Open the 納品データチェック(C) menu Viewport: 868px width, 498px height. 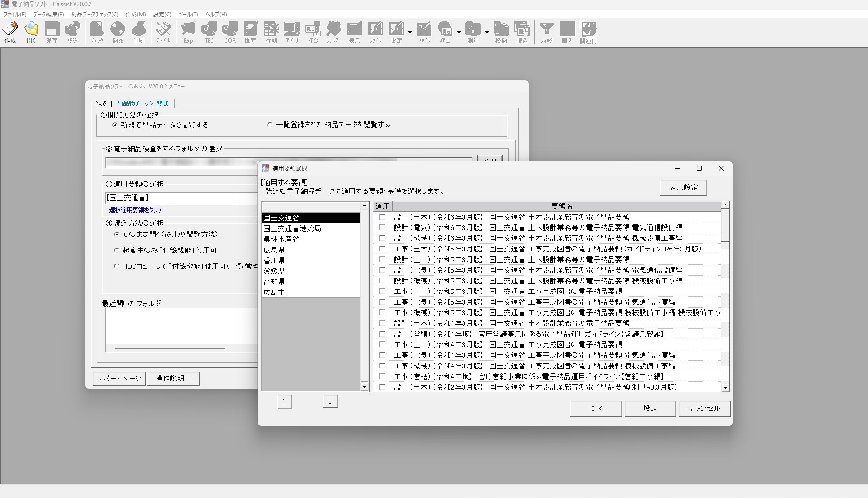tap(94, 15)
